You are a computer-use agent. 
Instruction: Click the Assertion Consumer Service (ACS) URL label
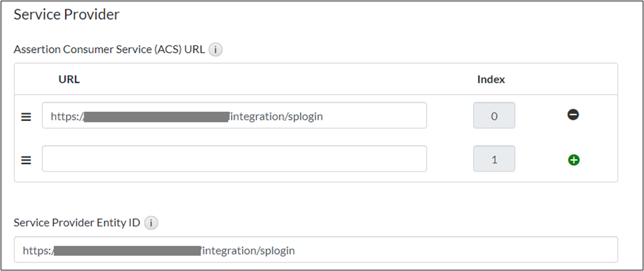pos(109,49)
